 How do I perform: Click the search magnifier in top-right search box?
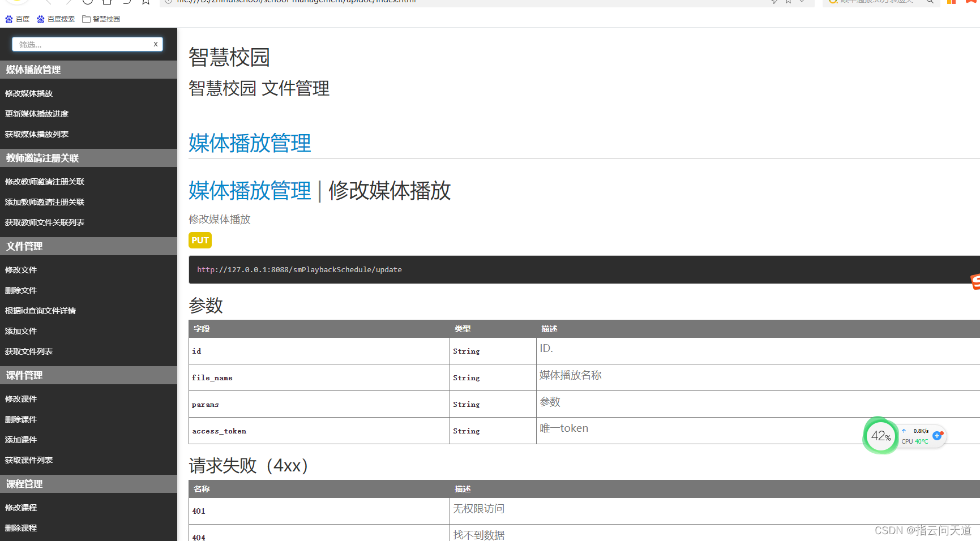pos(930,2)
